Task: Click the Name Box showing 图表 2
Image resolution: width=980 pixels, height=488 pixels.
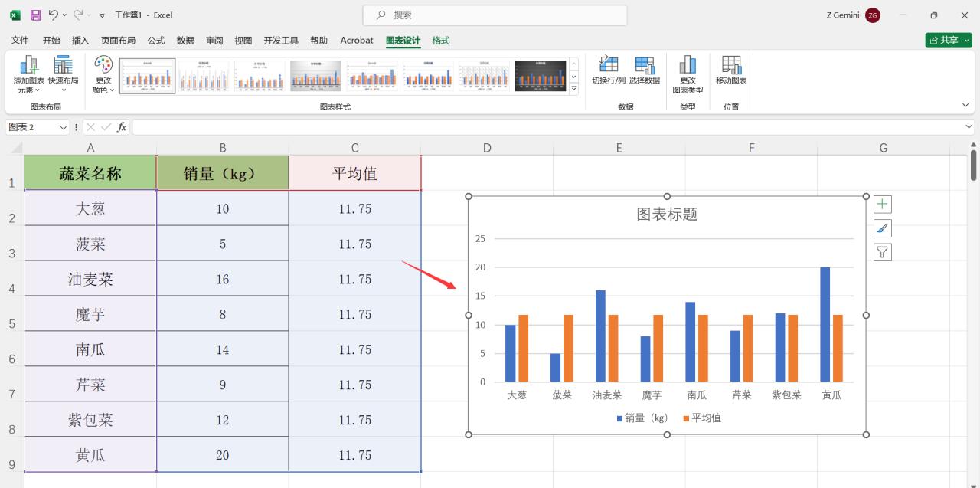Action: pyautogui.click(x=31, y=127)
